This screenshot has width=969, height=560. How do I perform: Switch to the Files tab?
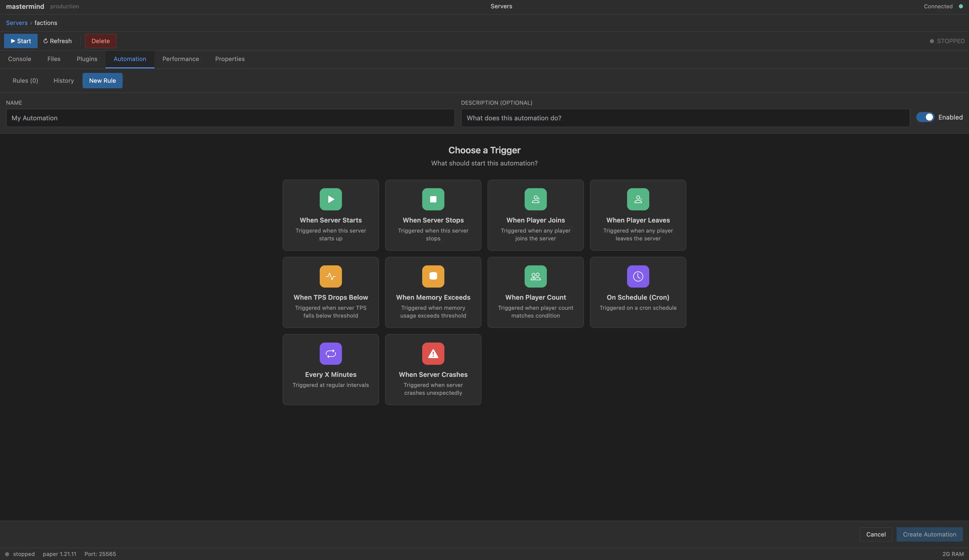coord(54,59)
